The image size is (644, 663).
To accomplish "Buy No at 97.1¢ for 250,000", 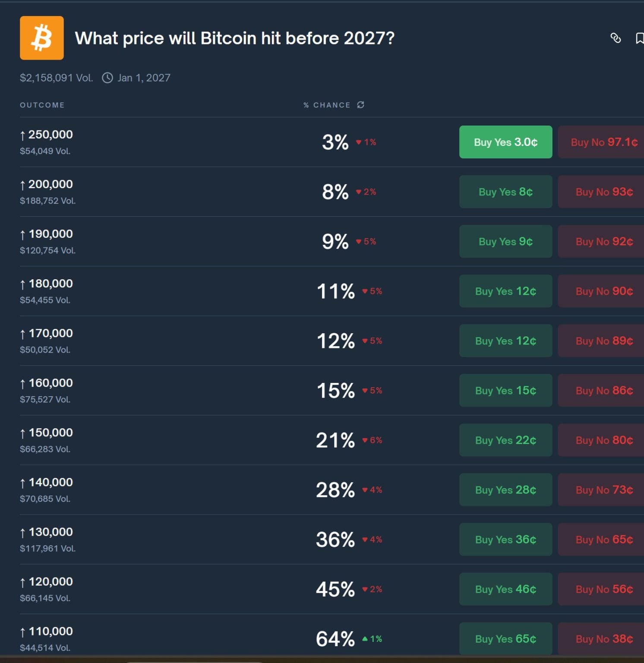I will [603, 142].
